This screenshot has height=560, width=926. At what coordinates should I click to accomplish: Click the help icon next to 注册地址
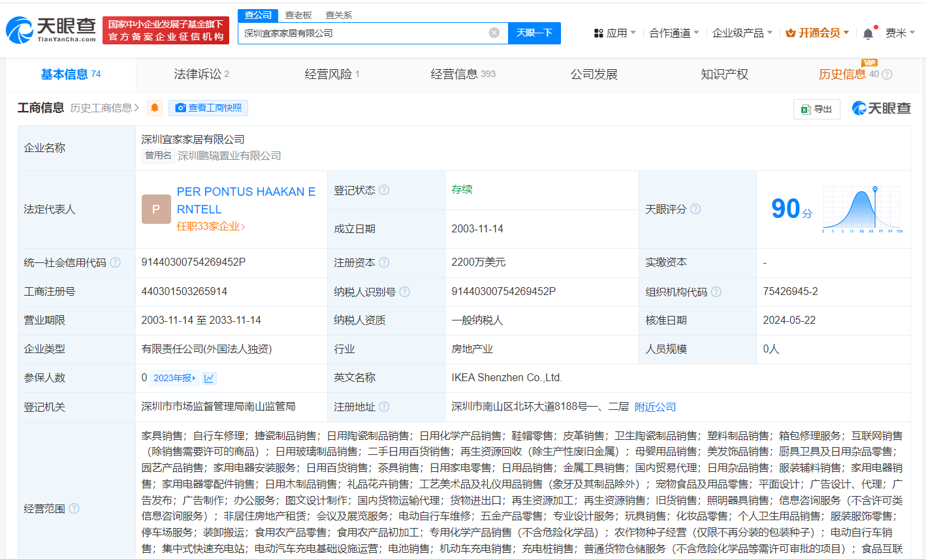(384, 407)
